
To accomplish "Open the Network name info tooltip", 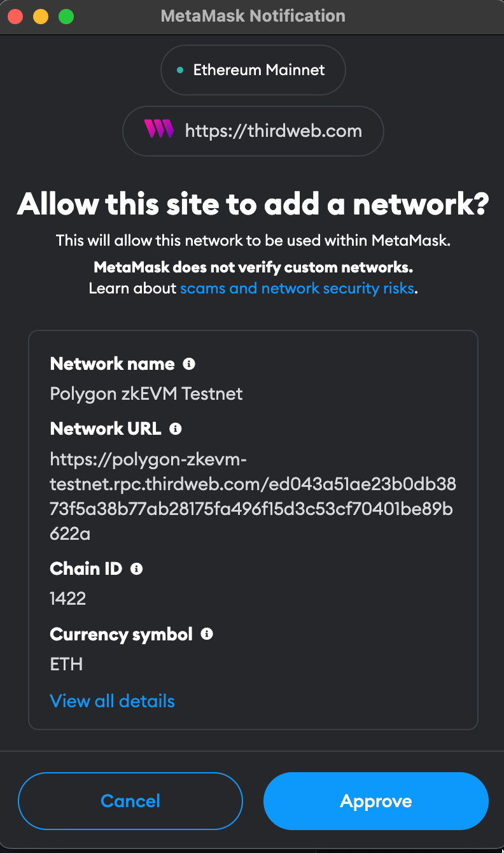I will 189,363.
